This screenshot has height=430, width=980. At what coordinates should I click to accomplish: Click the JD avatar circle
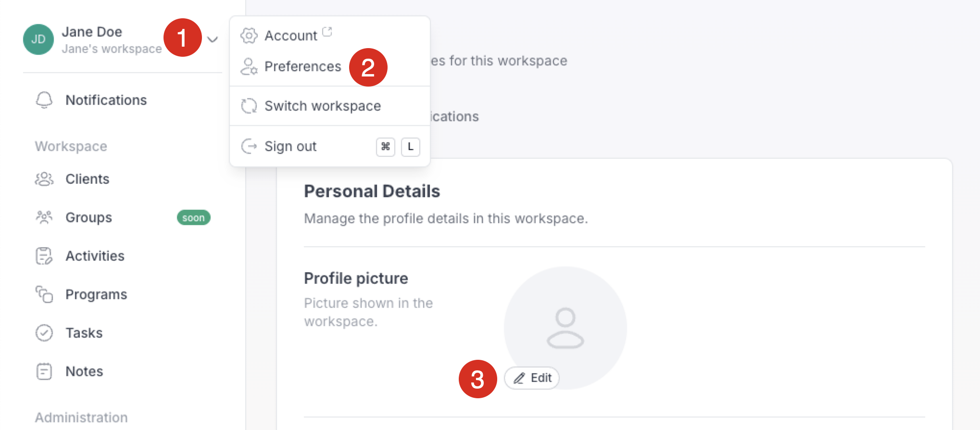click(38, 39)
